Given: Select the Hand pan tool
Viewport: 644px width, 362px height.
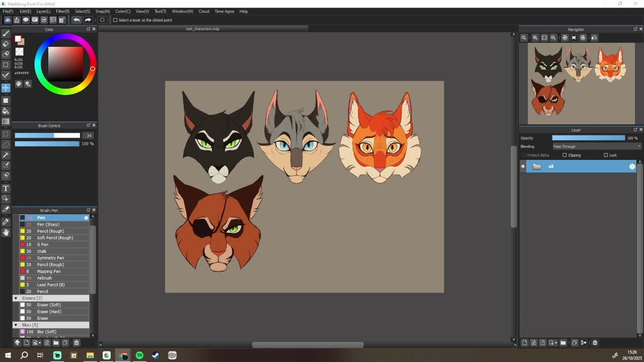Looking at the screenshot, I should (6, 232).
